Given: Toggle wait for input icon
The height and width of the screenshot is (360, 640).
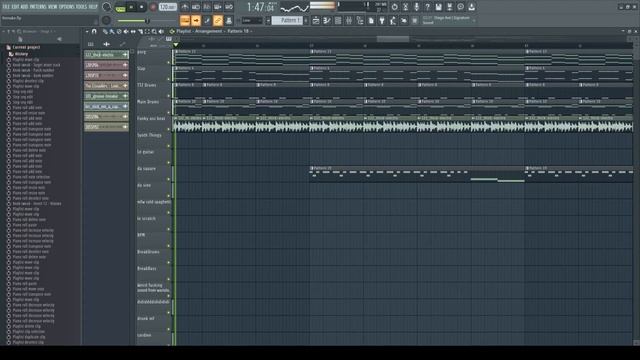Looking at the screenshot, I should coord(196,7).
